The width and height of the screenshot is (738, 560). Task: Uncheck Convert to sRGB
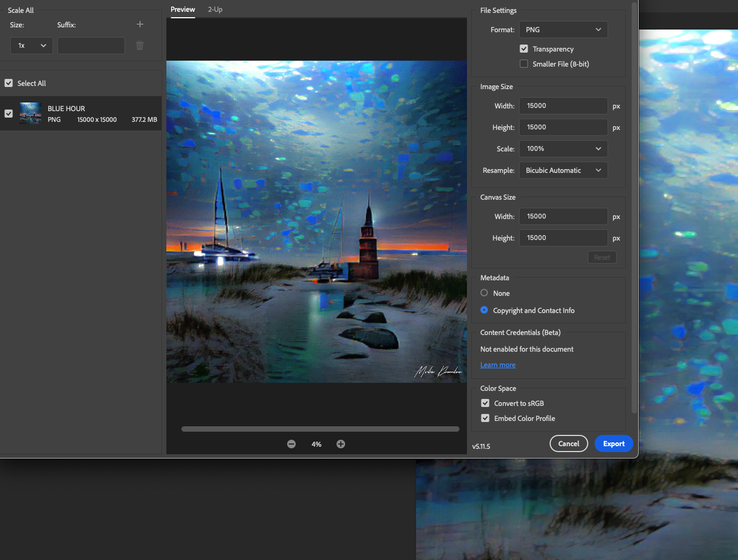pos(485,403)
